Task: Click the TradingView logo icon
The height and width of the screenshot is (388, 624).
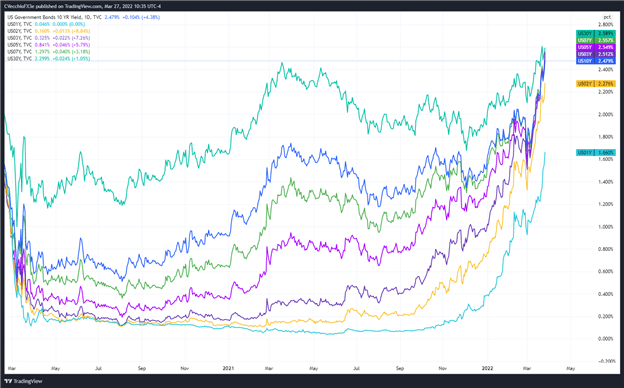Action: click(8, 381)
